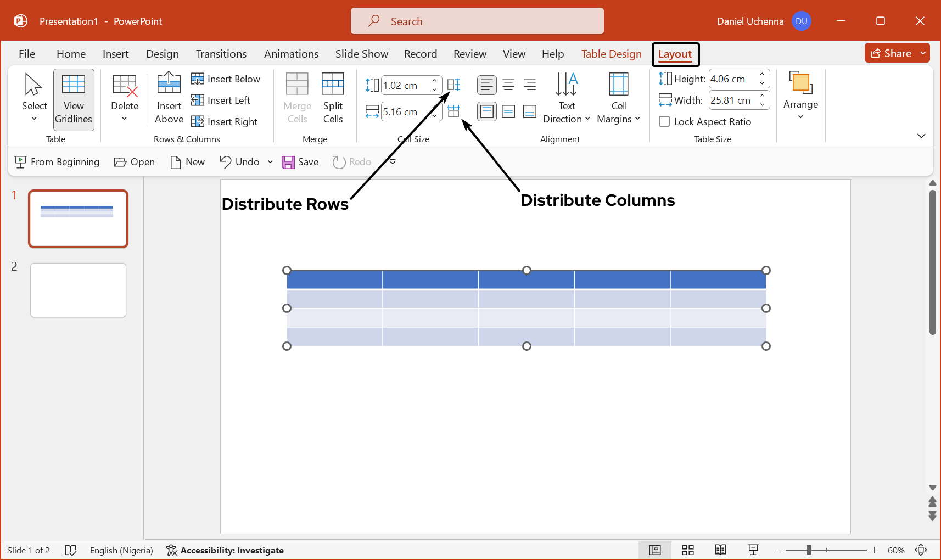Screen dimensions: 941x560
Task: Switch to the Table Design tab
Action: (611, 54)
